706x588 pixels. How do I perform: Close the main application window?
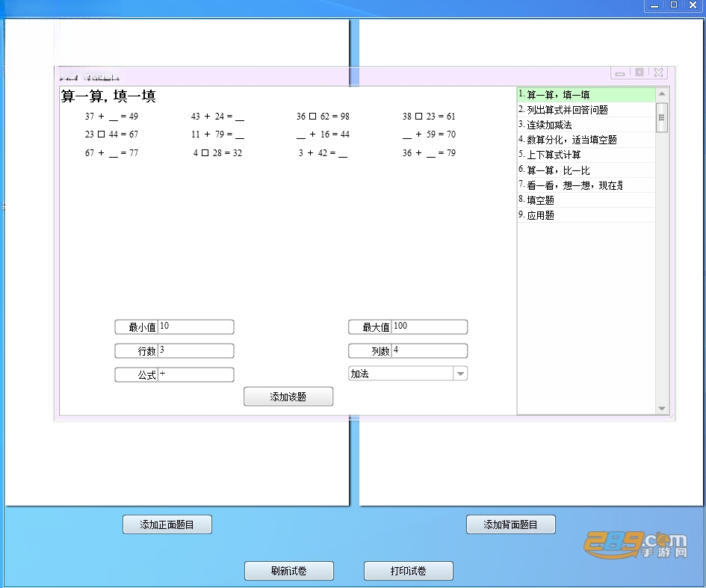[x=693, y=5]
